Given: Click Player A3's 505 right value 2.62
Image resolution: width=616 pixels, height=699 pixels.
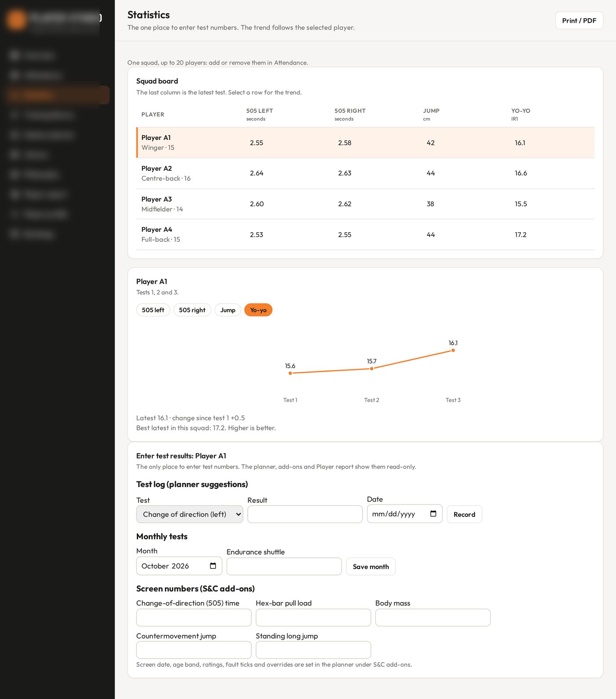Looking at the screenshot, I should pos(345,204).
